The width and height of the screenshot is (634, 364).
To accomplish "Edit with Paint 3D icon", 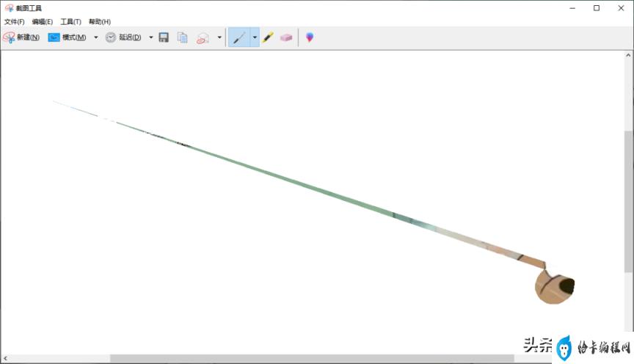I will pos(310,37).
